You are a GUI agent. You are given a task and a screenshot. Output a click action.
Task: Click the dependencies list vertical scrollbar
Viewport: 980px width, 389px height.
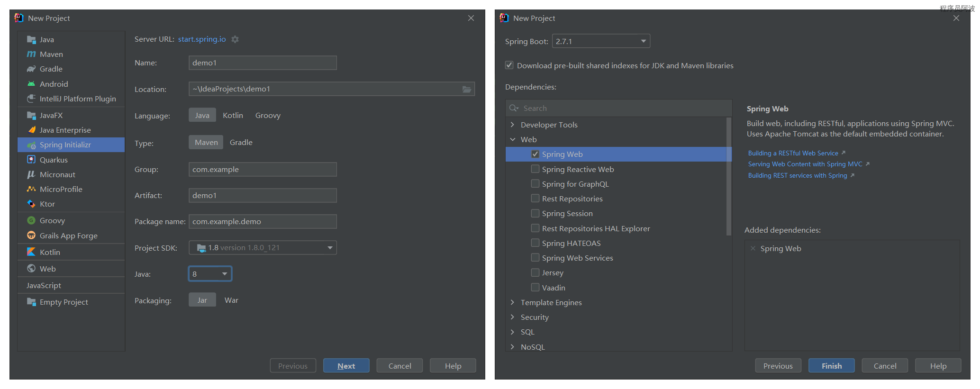(x=729, y=176)
